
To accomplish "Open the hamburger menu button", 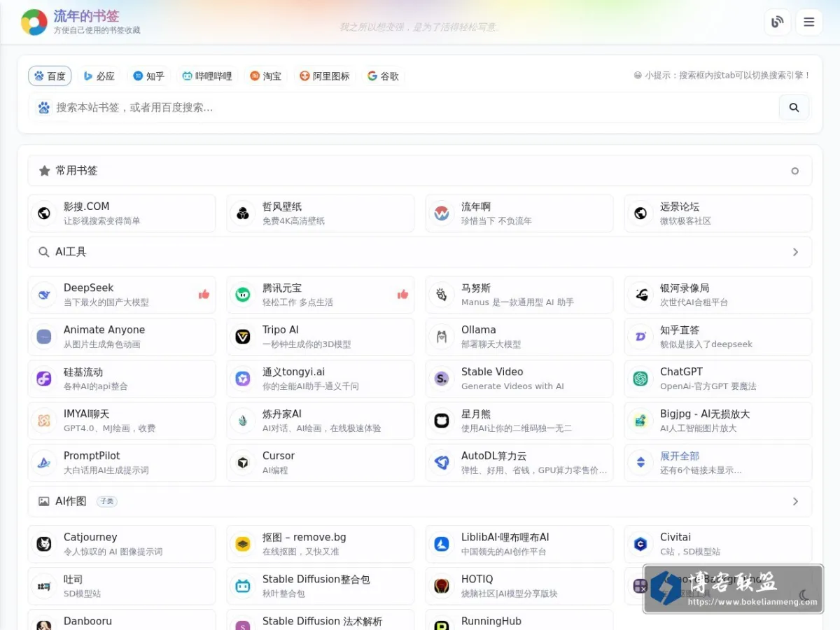I will click(809, 22).
